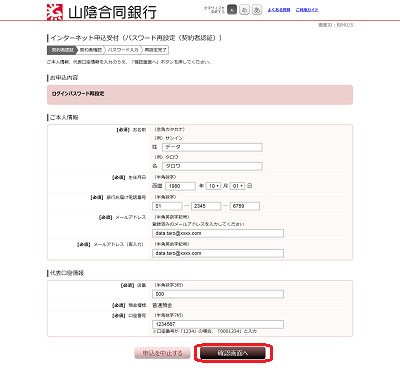The width and height of the screenshot is (400, 368).
Task: Select the small font size button
Action: [232, 10]
